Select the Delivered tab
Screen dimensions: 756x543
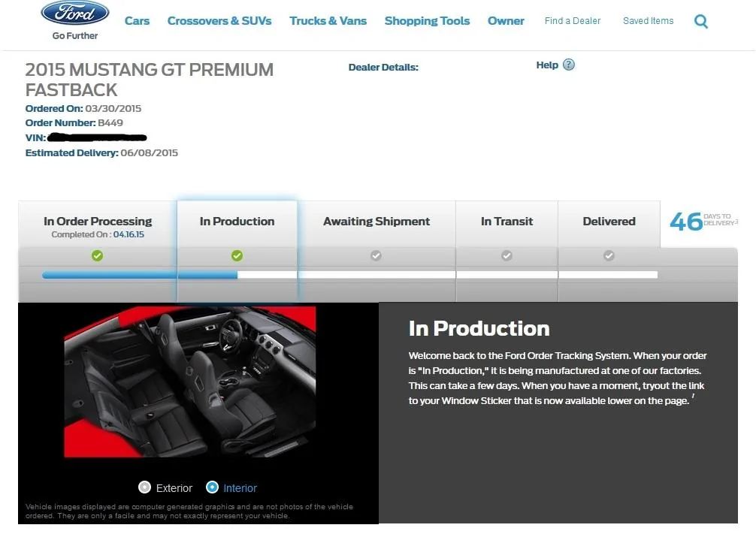click(x=609, y=225)
